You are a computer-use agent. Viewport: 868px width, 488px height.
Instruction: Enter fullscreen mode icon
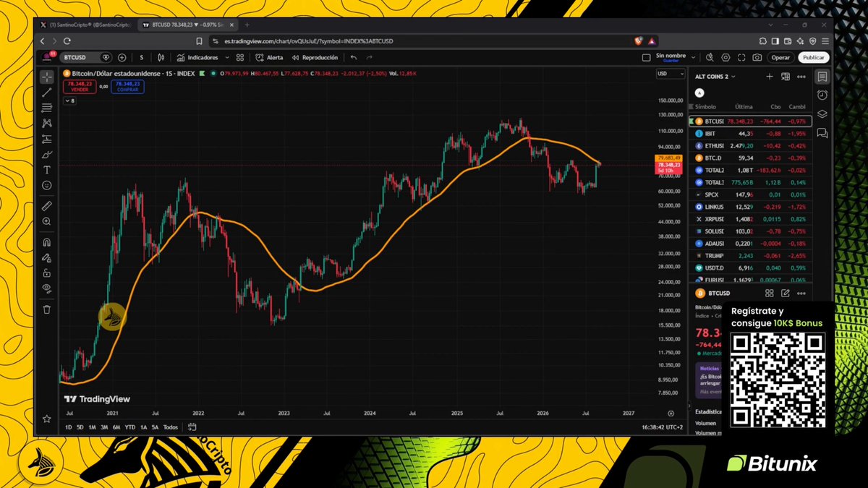741,57
